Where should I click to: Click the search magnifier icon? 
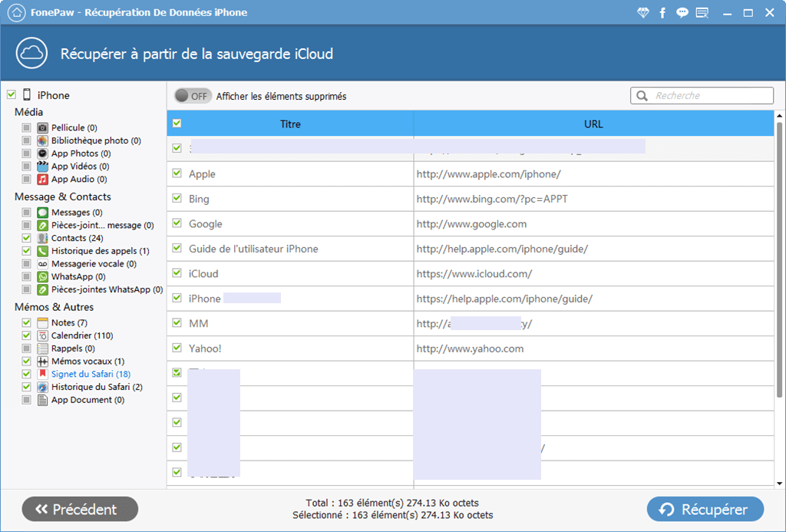coord(642,96)
